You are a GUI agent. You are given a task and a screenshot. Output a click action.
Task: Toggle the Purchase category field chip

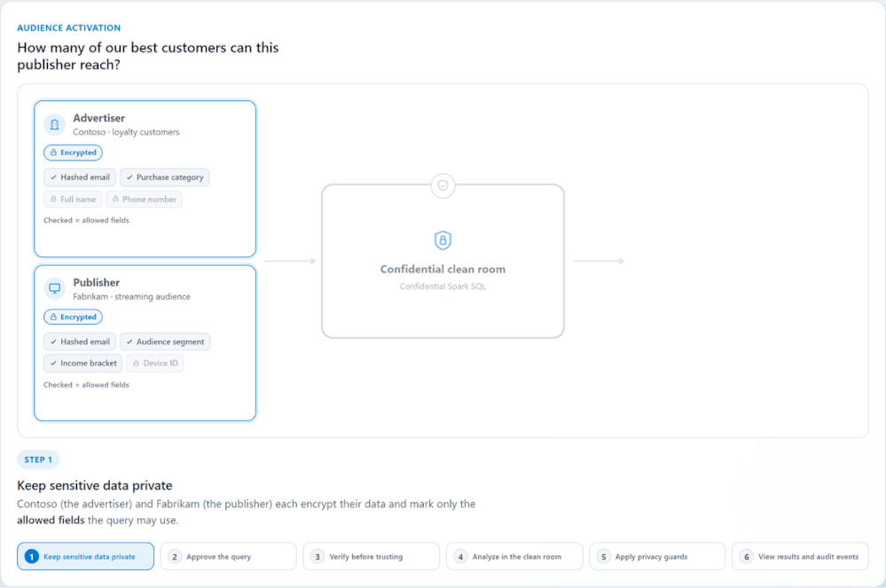(x=164, y=177)
